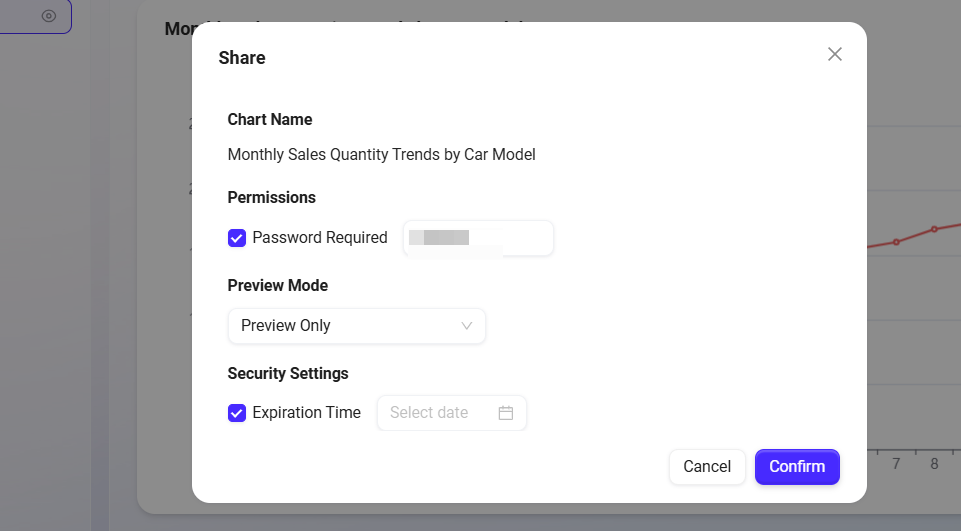Click the Share dialog title
This screenshot has width=961, height=531.
pyautogui.click(x=242, y=58)
